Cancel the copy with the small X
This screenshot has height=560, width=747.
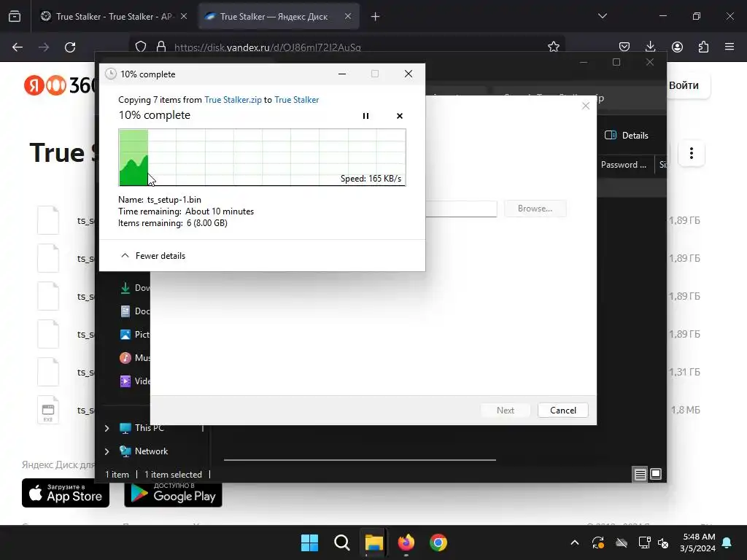coord(400,116)
